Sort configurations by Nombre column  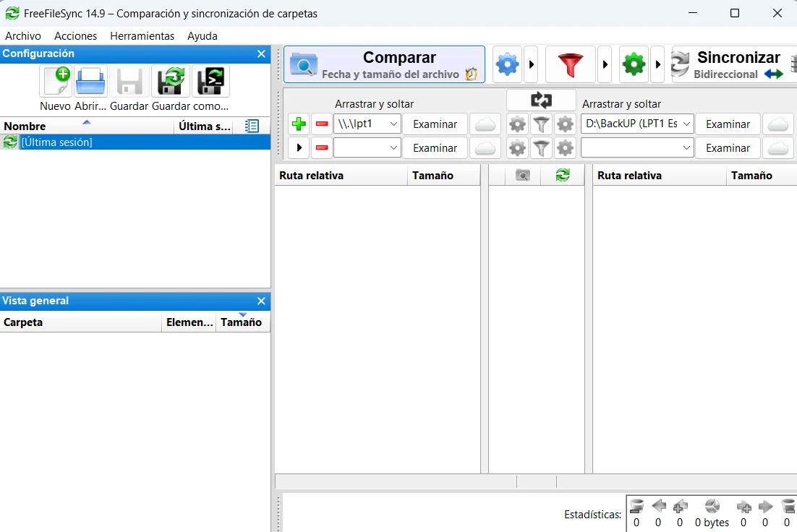pyautogui.click(x=87, y=126)
